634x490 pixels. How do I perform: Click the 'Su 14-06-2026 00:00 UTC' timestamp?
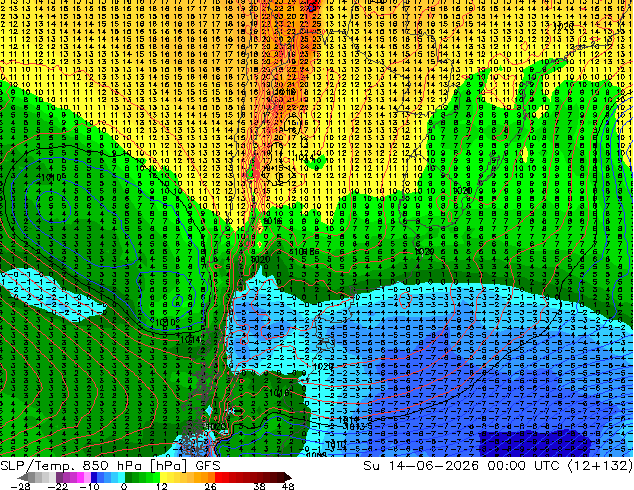461,466
